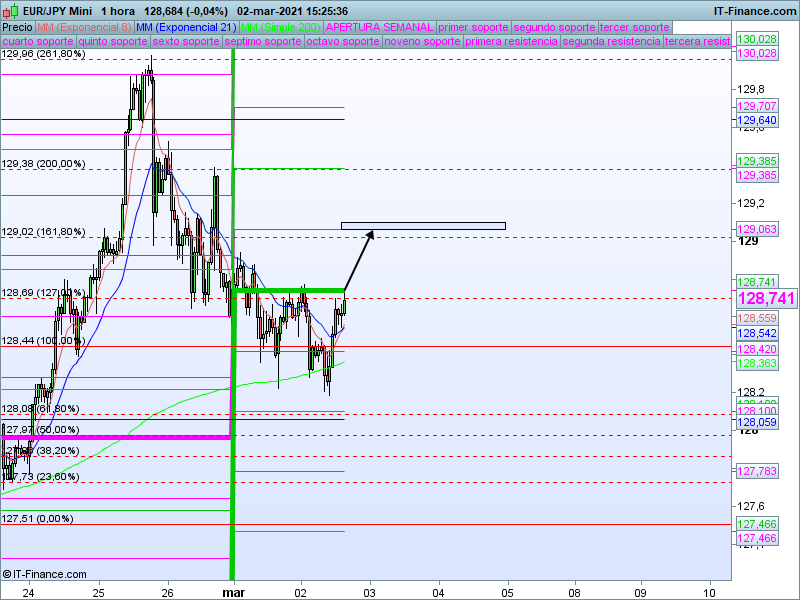
Task: Open the octavo soporte label
Action: coord(343,41)
